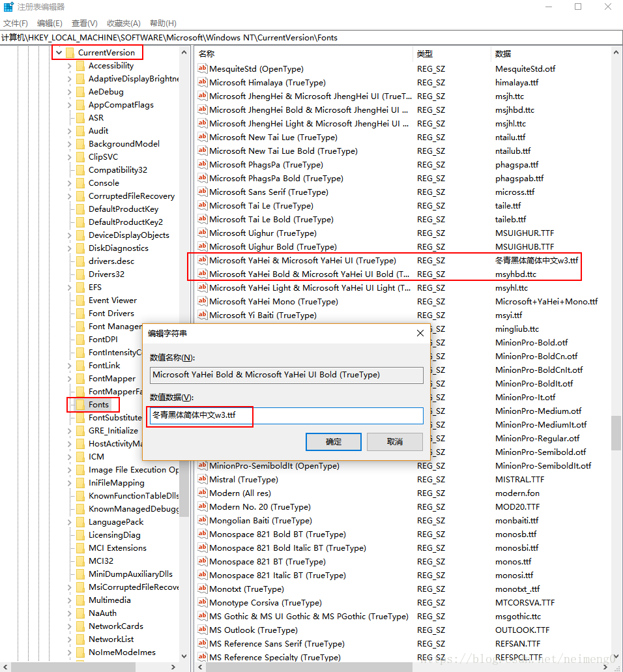Click the string icon of Mongolian Baiti
The width and height of the screenshot is (623, 672).
[202, 520]
